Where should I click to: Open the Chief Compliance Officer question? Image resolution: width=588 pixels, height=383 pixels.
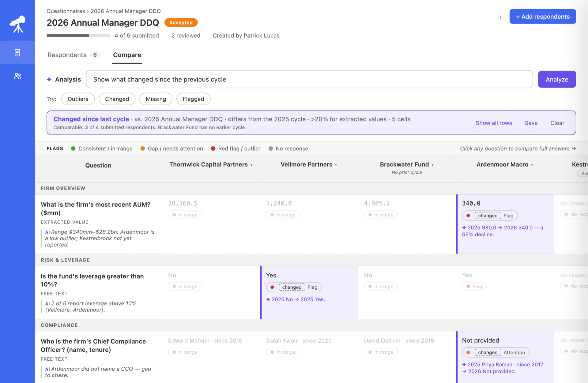[93, 345]
